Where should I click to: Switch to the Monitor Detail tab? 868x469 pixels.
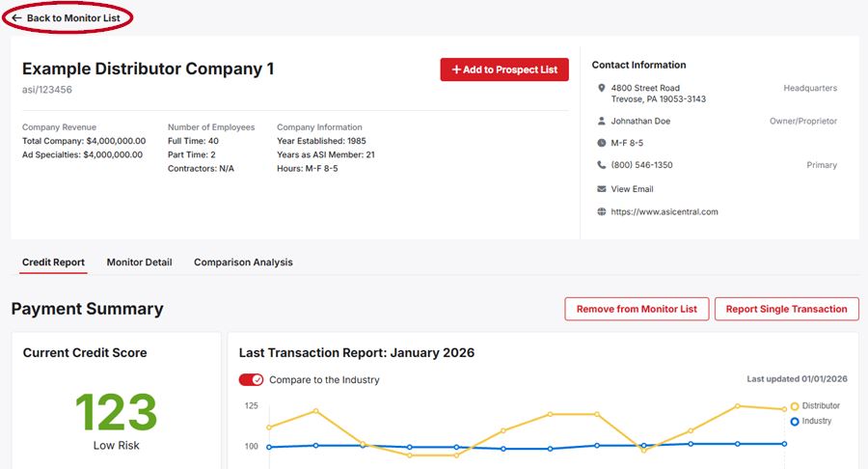139,262
